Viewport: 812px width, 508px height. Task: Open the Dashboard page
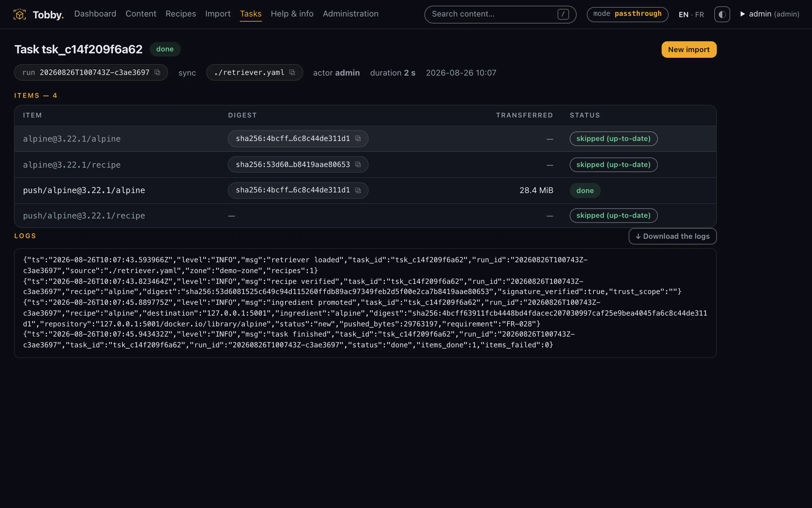(95, 14)
